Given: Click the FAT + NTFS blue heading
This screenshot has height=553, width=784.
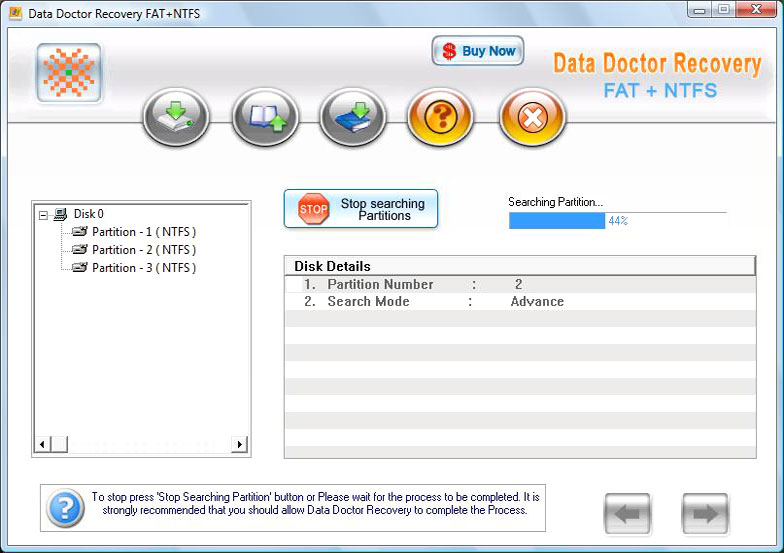Looking at the screenshot, I should click(660, 90).
